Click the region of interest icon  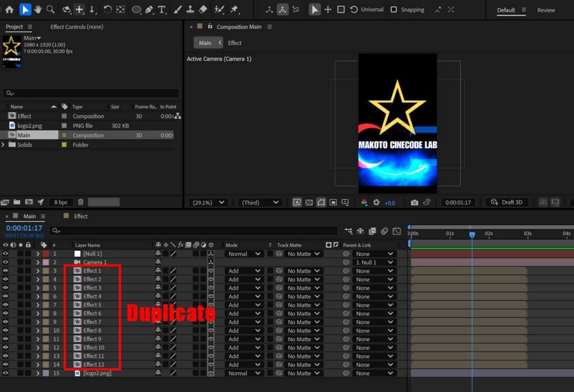click(333, 202)
